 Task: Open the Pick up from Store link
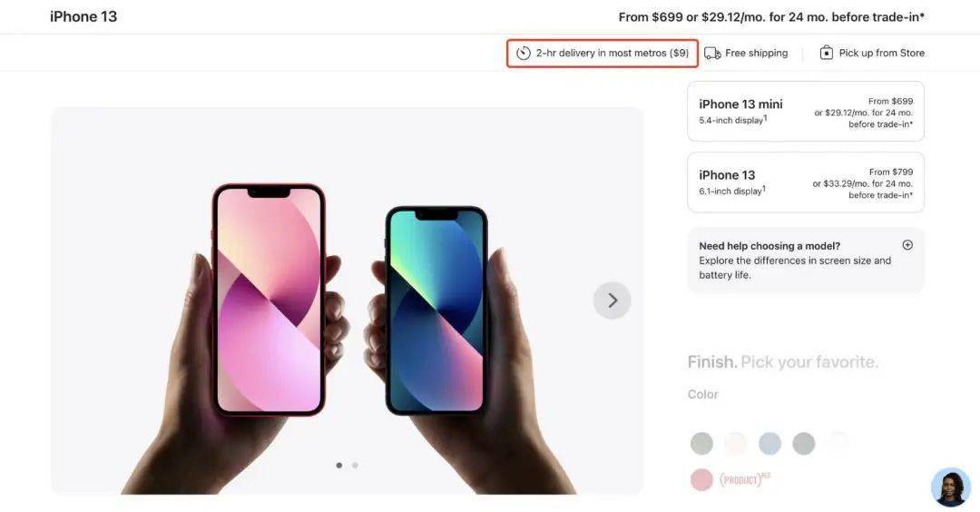pyautogui.click(x=881, y=54)
